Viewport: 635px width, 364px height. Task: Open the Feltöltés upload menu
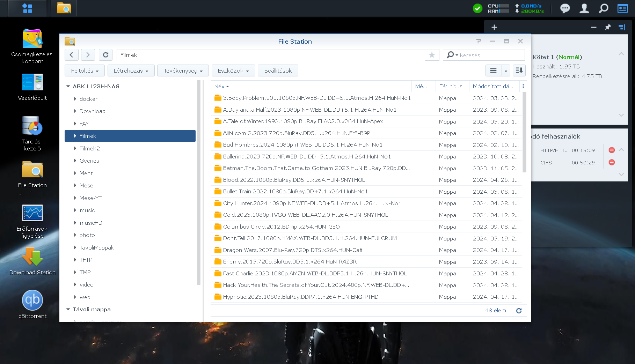(85, 70)
